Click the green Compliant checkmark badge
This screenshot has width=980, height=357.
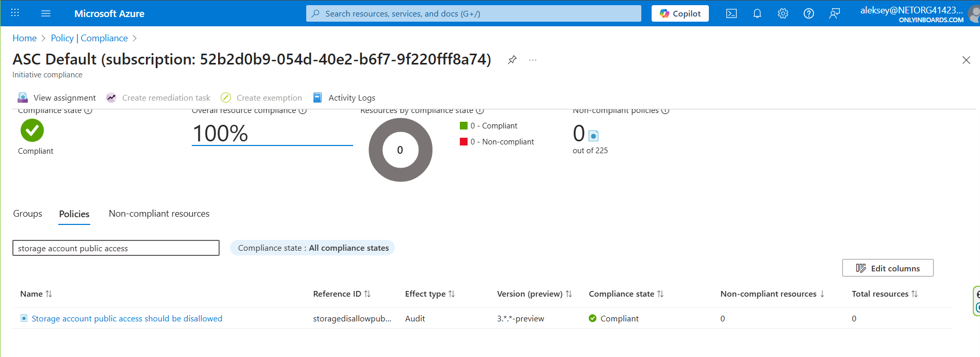(x=32, y=130)
